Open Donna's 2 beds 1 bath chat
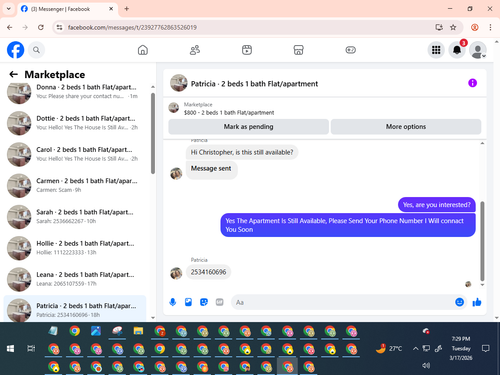Image resolution: width=500 pixels, height=375 pixels. coord(75,91)
